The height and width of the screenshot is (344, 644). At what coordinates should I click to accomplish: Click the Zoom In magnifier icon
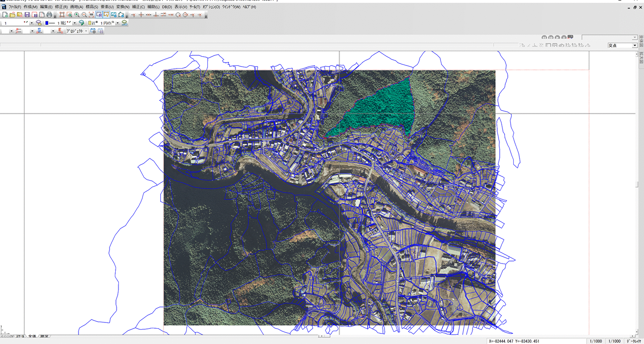coord(77,15)
